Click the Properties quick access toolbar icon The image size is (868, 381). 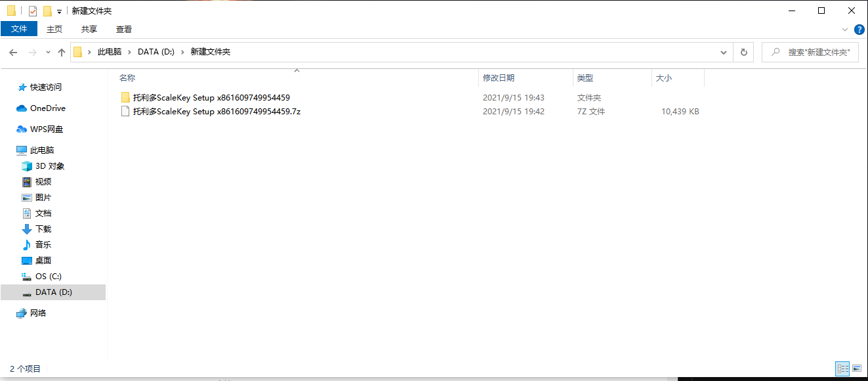[33, 11]
